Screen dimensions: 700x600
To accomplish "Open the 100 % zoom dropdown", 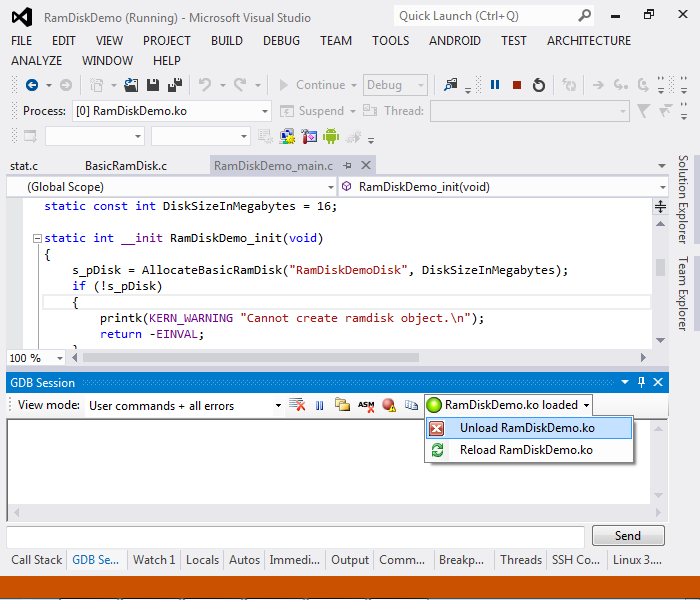I will click(x=59, y=358).
